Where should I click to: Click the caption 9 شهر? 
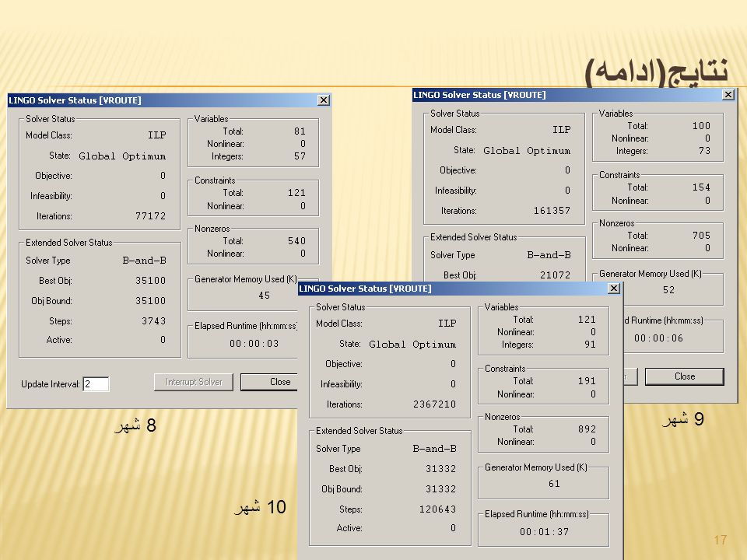[x=683, y=419]
